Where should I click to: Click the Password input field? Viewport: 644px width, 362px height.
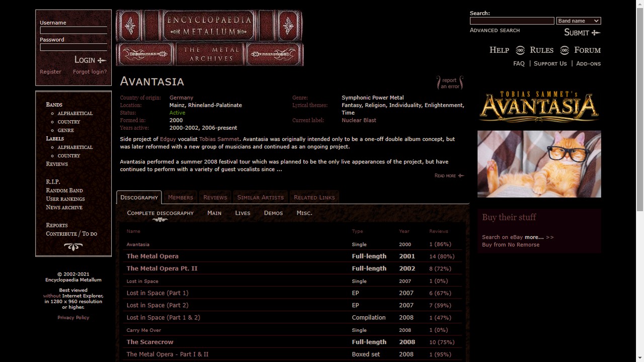[x=73, y=47]
